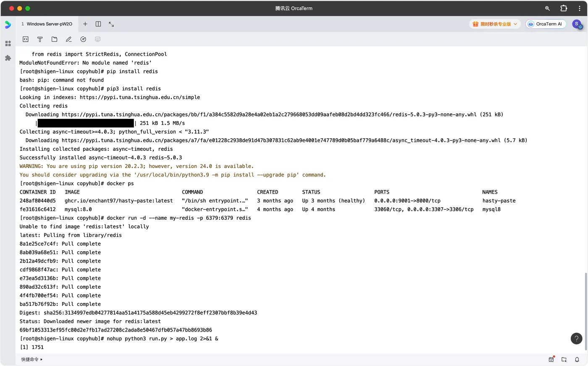This screenshot has height=366, width=588.
Task: Click 'bash: pip: command not found' line
Action: coord(62,80)
